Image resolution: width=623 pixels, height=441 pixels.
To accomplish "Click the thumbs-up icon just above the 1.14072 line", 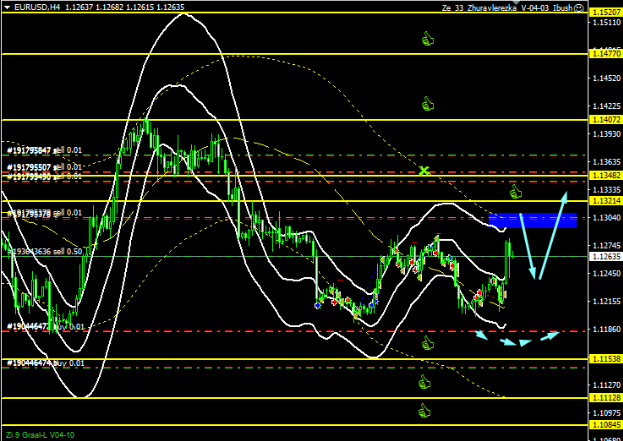I will (x=429, y=103).
